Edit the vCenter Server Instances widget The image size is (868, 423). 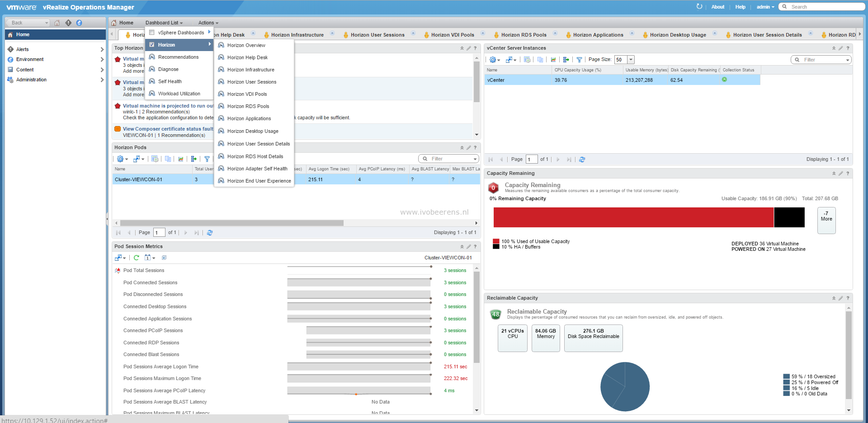tap(841, 48)
